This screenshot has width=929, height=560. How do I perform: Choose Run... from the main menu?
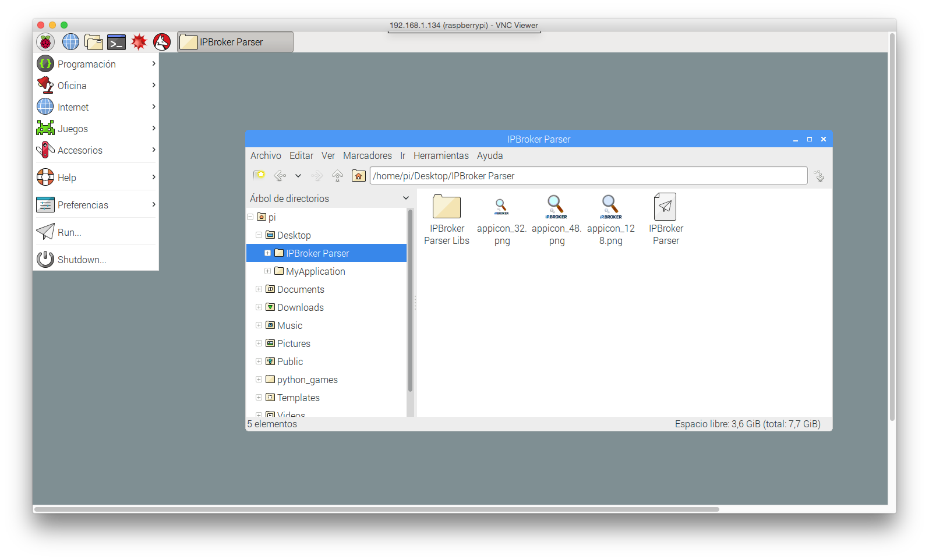[96, 232]
